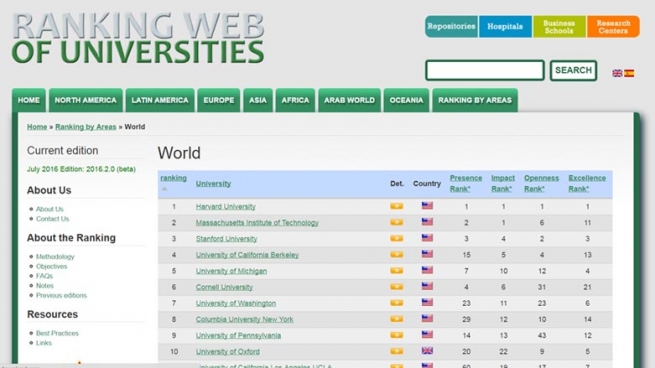
Task: Open Links sidebar link
Action: click(x=44, y=343)
